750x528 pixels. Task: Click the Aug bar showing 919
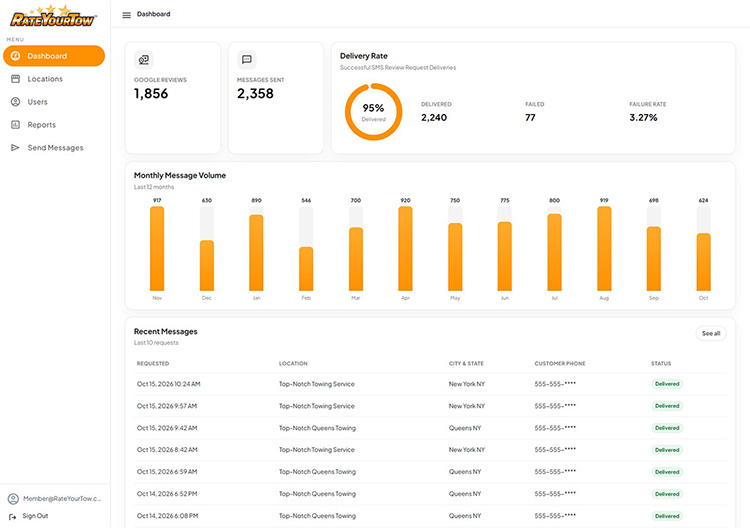point(604,249)
